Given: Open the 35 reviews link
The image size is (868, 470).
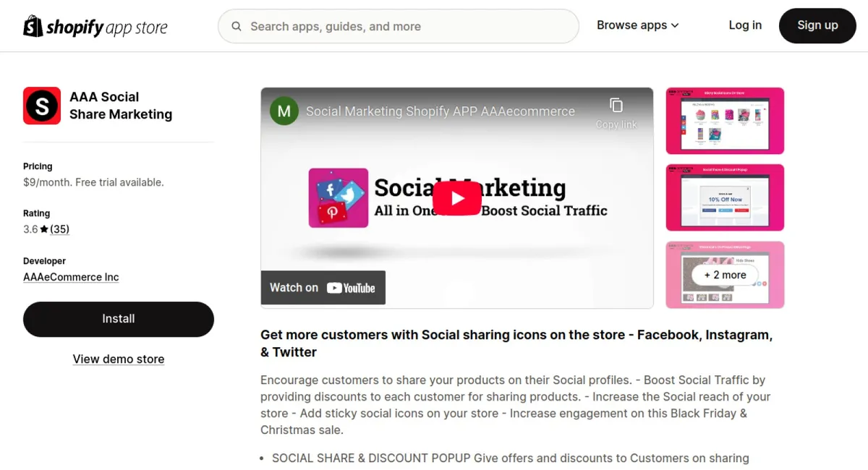Looking at the screenshot, I should 59,229.
